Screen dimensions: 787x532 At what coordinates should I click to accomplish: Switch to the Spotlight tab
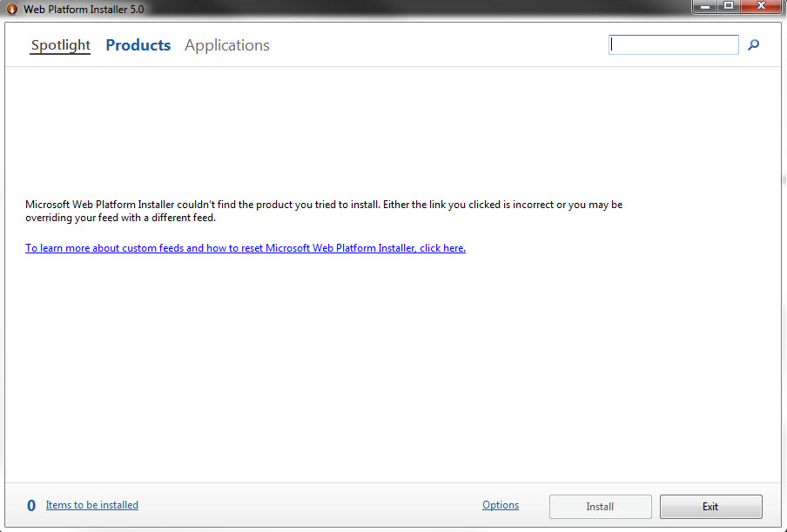[60, 45]
